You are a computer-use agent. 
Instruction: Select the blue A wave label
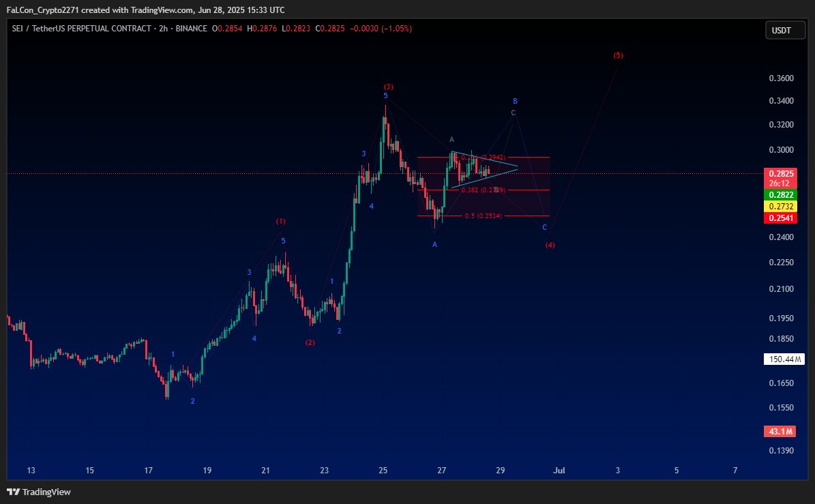tap(434, 244)
